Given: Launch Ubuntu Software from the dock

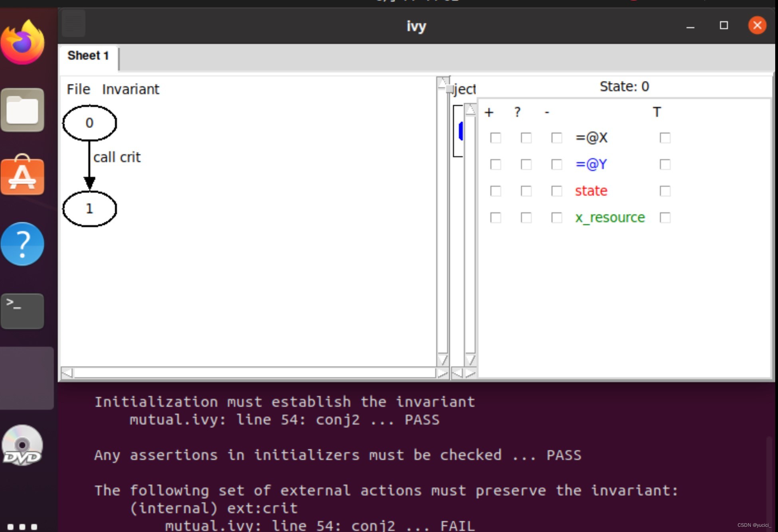Looking at the screenshot, I should pos(22,175).
